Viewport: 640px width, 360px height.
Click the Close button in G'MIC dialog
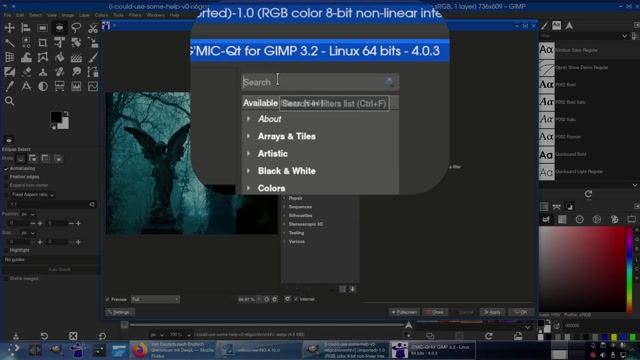[x=435, y=312]
